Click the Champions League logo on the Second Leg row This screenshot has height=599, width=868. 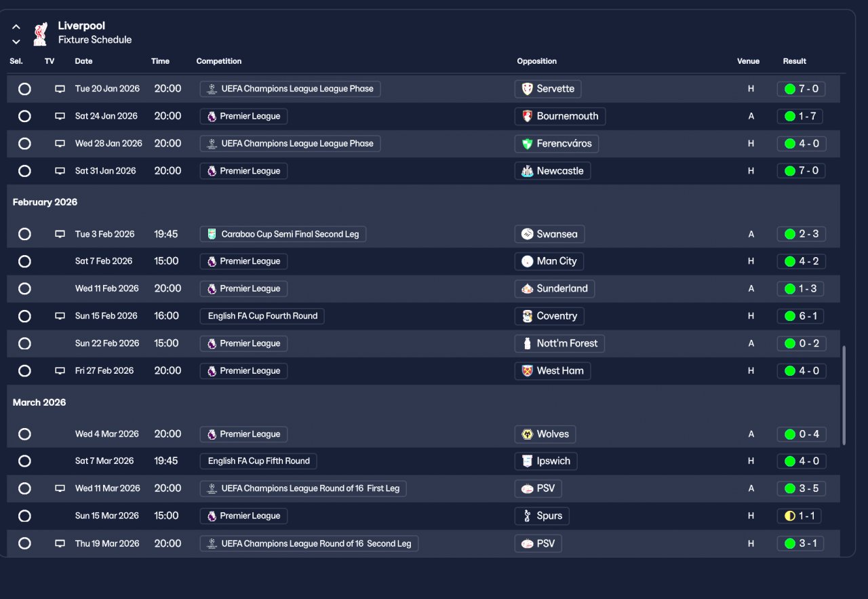click(212, 543)
